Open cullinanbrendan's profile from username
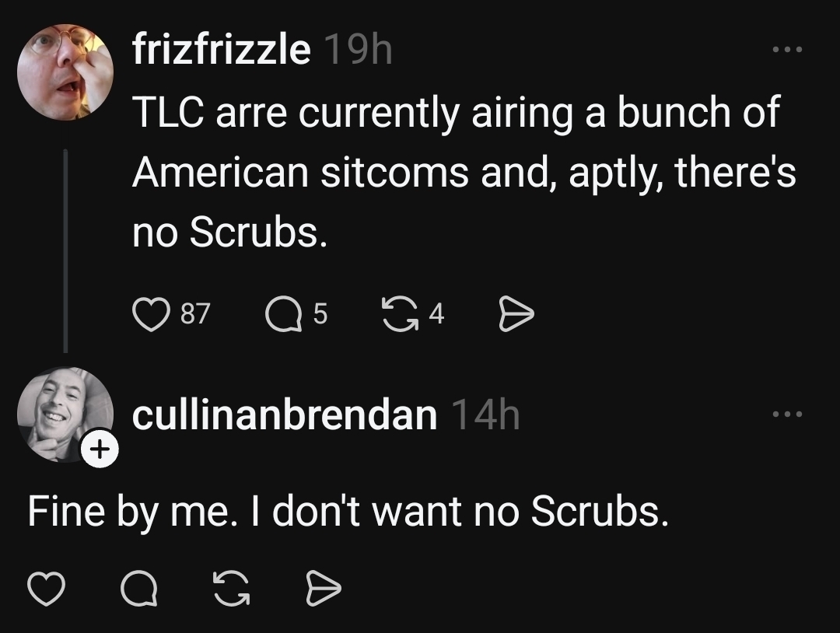 click(284, 414)
